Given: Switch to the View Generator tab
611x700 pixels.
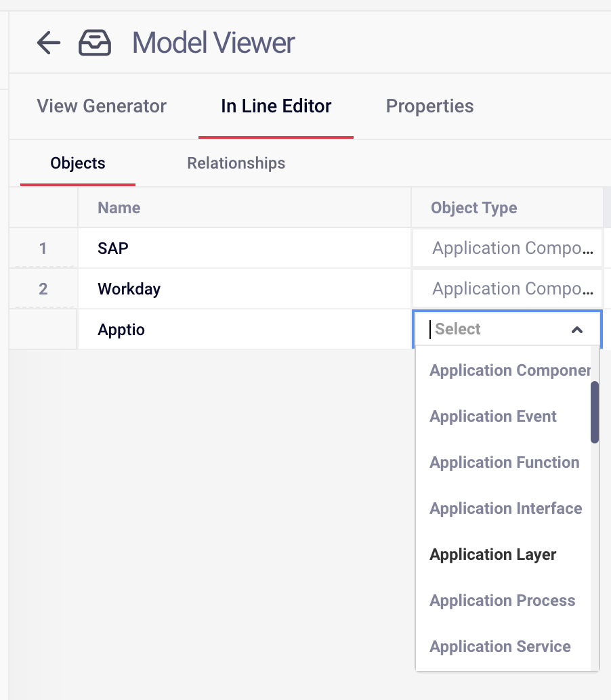Looking at the screenshot, I should (101, 106).
